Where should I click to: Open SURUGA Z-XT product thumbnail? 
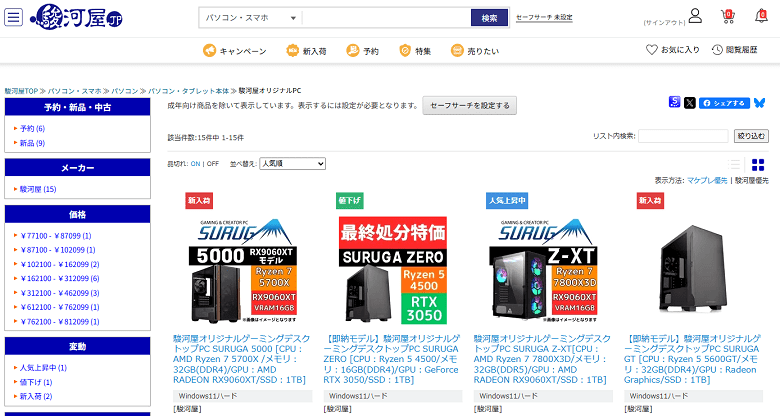click(x=543, y=270)
